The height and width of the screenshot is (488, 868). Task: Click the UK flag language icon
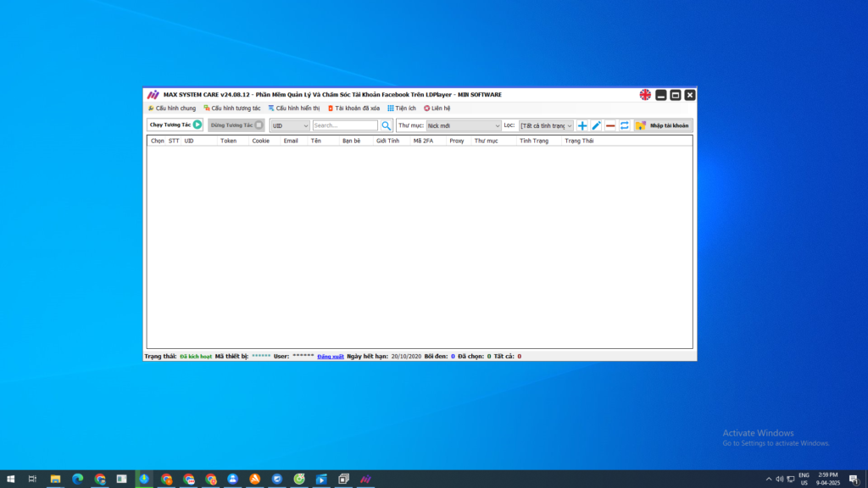pos(647,94)
